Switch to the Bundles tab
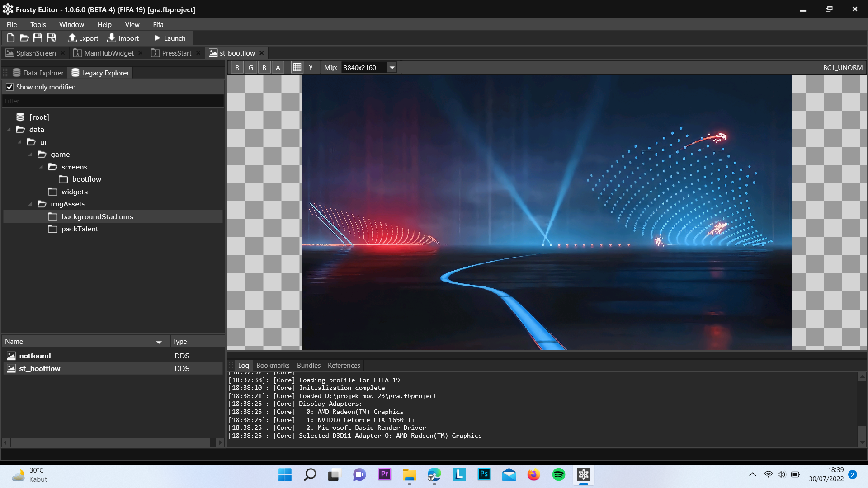This screenshot has width=868, height=488. [309, 365]
